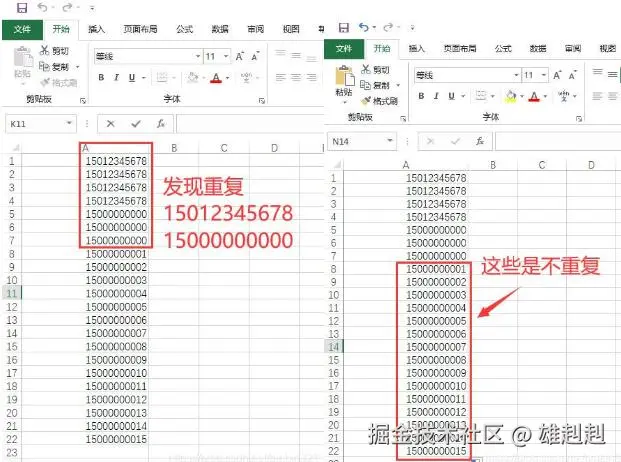Click red font color button in right window
Image resolution: width=621 pixels, height=462 pixels.
[534, 96]
